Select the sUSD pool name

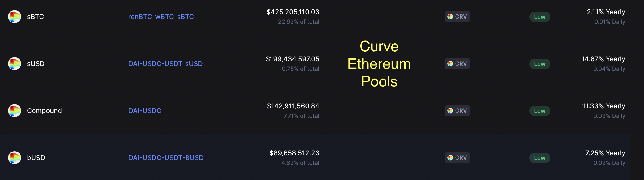point(35,64)
